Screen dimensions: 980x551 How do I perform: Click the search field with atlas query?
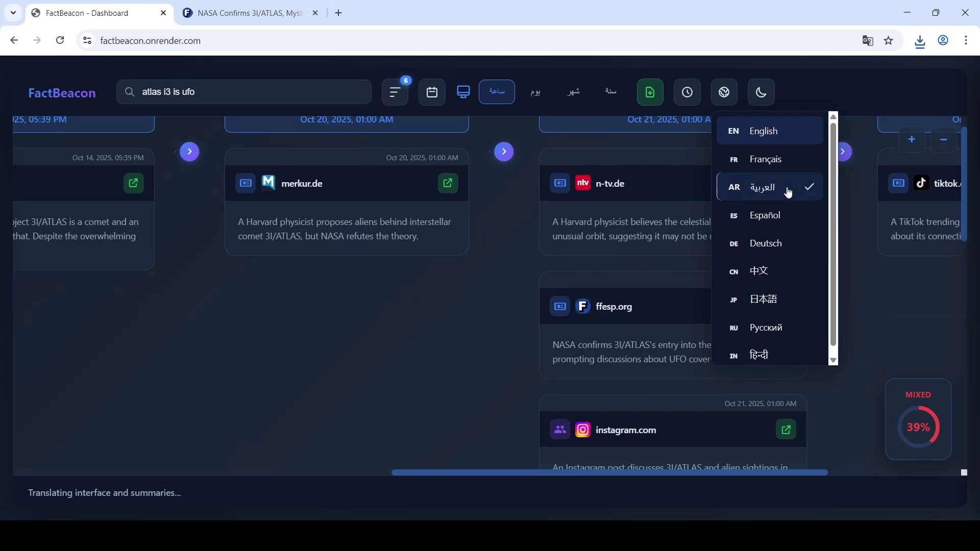(x=244, y=92)
